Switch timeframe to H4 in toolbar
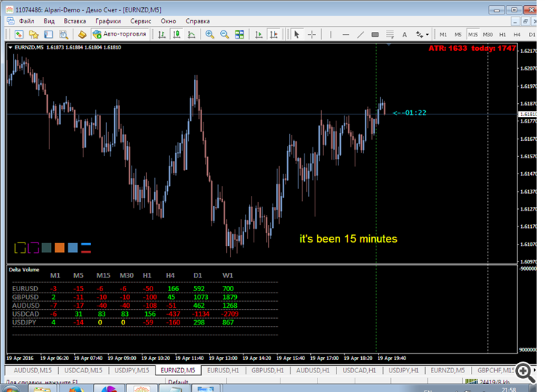Viewport: 545px width, 392px height. click(517, 34)
